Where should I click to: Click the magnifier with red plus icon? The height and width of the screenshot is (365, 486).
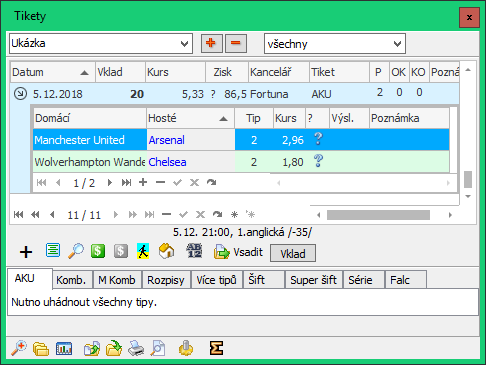click(x=19, y=348)
